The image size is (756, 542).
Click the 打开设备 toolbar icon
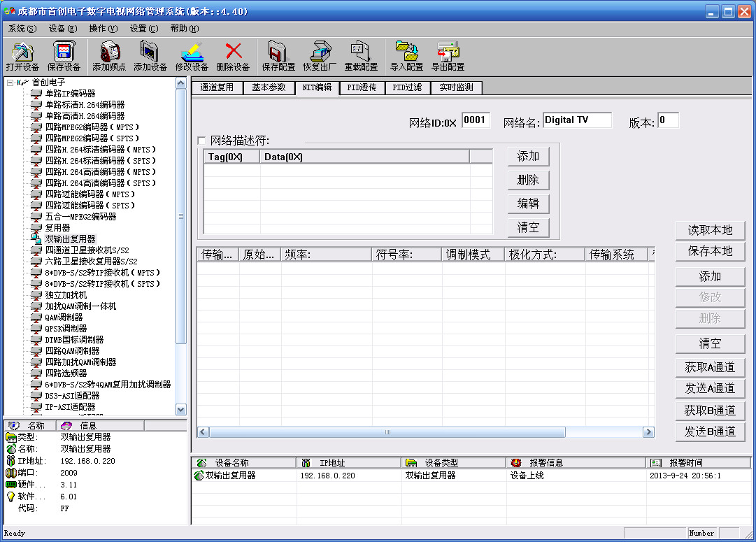click(22, 52)
